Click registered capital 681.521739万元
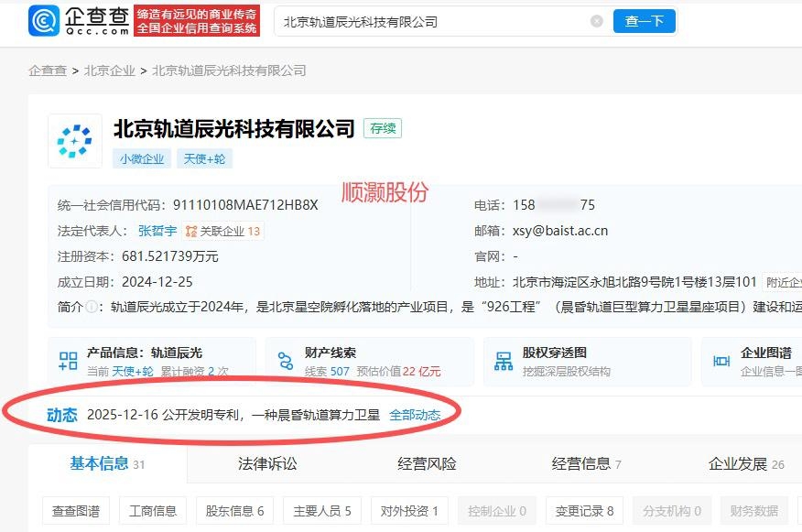The width and height of the screenshot is (802, 532). click(x=169, y=256)
